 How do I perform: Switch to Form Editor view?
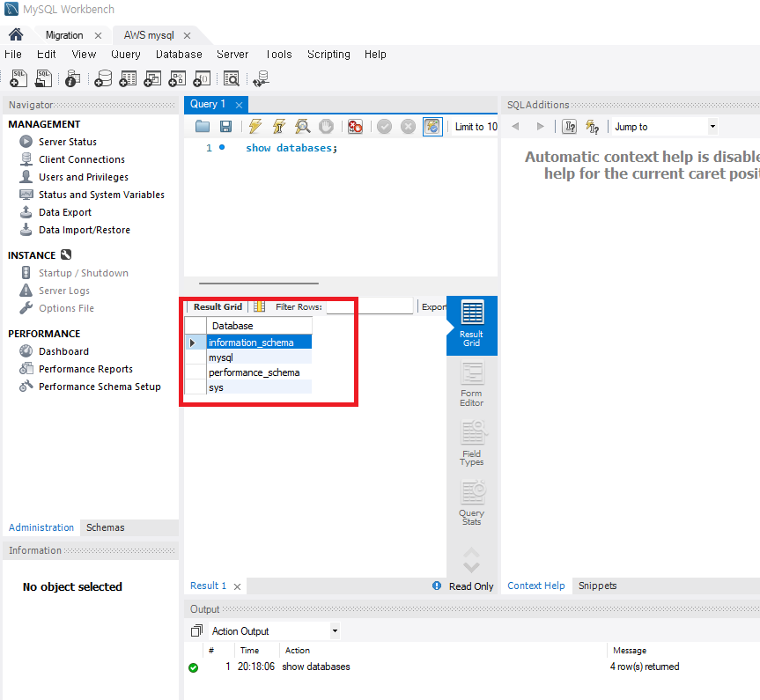472,385
